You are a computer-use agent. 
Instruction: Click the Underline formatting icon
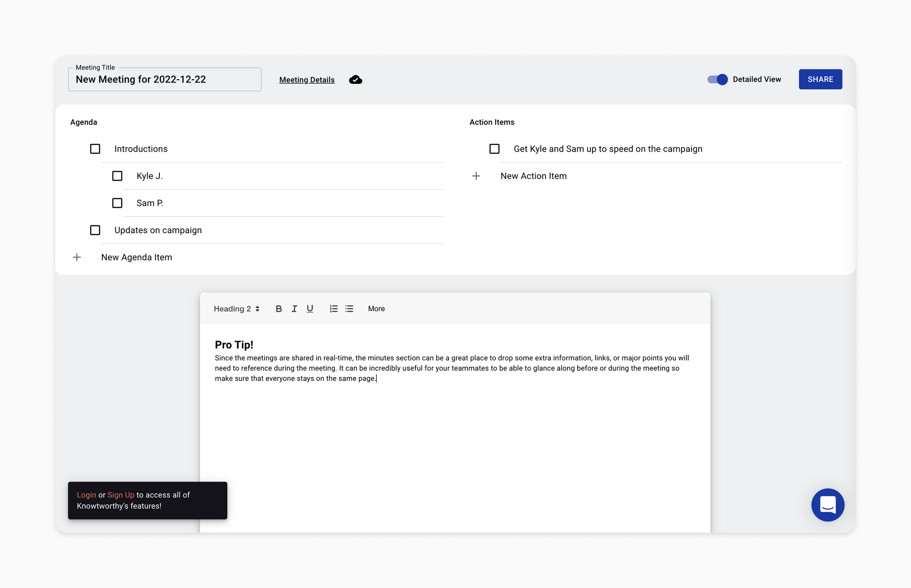point(309,308)
